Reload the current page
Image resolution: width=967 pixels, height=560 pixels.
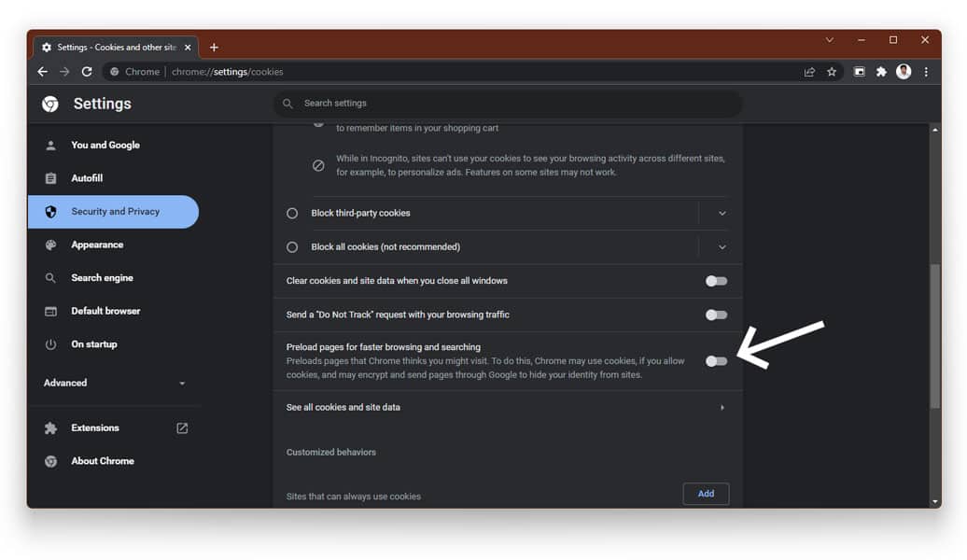[x=87, y=72]
